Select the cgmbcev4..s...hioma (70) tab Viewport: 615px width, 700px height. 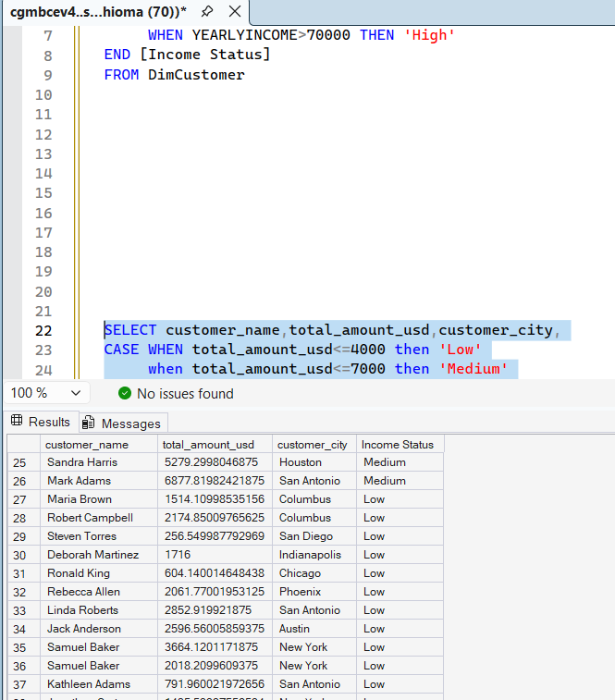pos(98,12)
